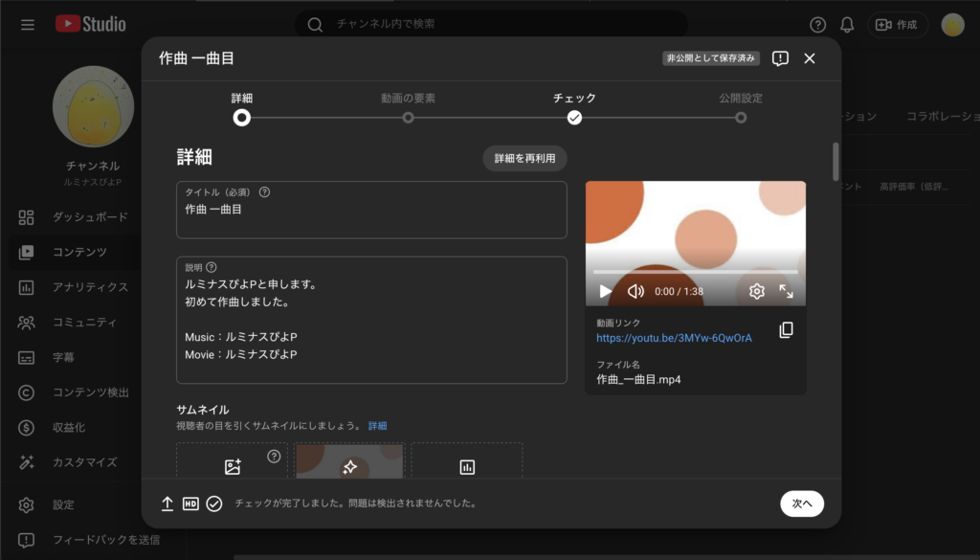Screen dimensions: 980x560
Task: Expand the video preview to fullscreen
Action: click(x=787, y=291)
